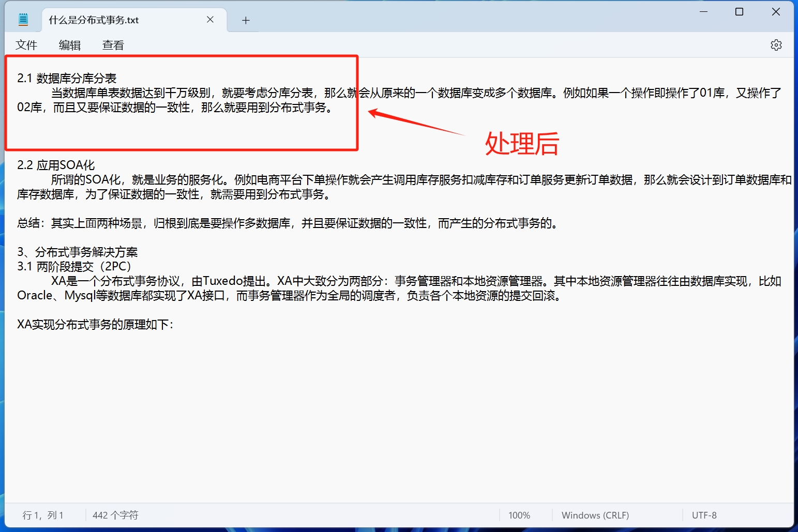
Task: Click the Windows (CRLF) line-ending indicator
Action: click(x=595, y=515)
